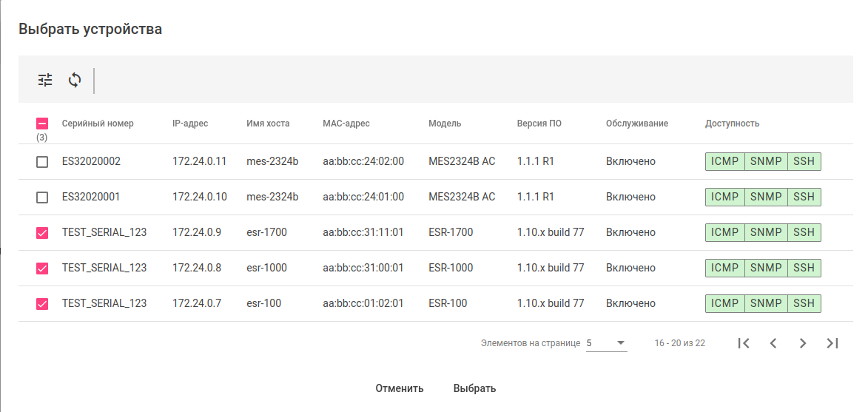The image size is (868, 412).
Task: Click the Выбрать button
Action: tap(474, 388)
